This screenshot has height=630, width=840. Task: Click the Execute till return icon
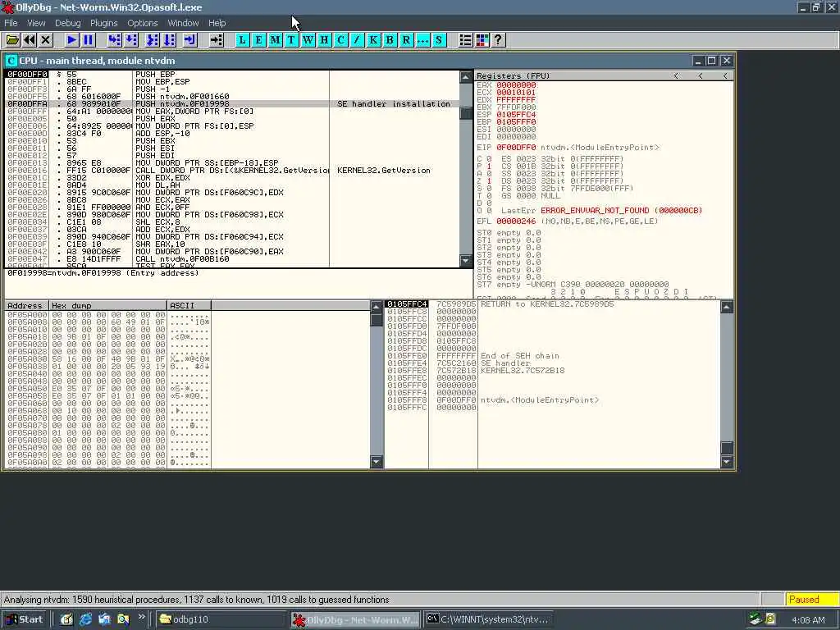point(189,39)
